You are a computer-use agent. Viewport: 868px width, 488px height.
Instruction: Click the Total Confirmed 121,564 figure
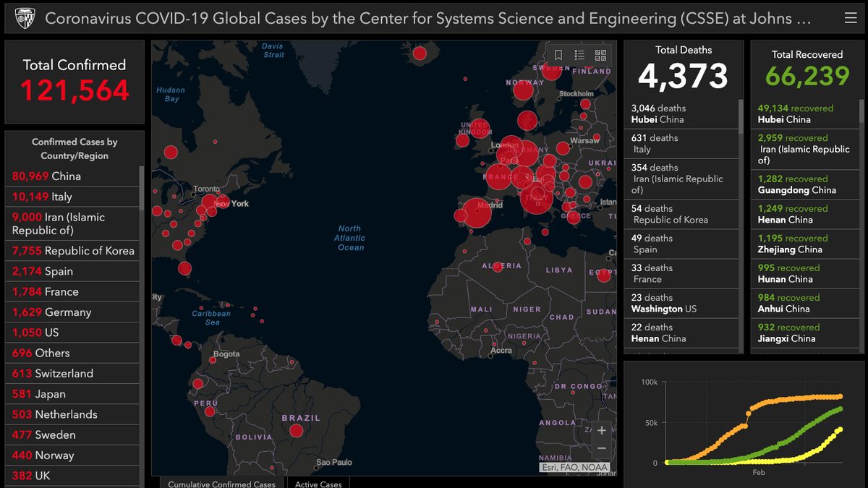tap(75, 90)
